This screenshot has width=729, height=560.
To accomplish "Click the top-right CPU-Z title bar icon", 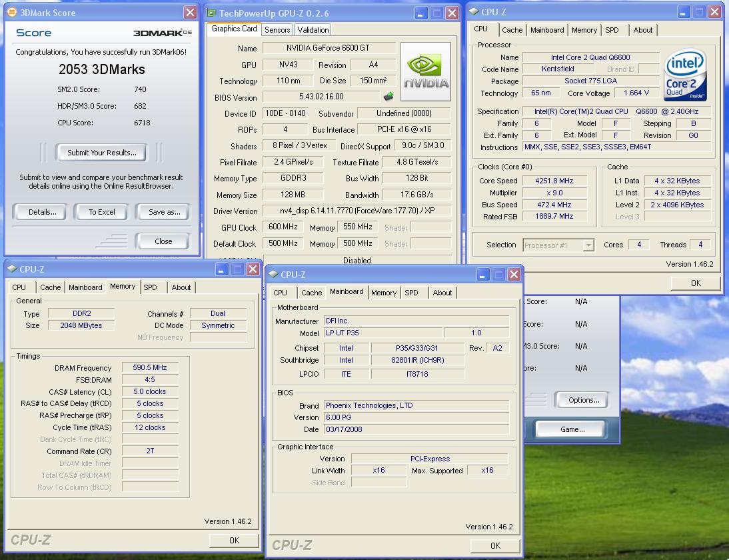I will pyautogui.click(x=474, y=11).
